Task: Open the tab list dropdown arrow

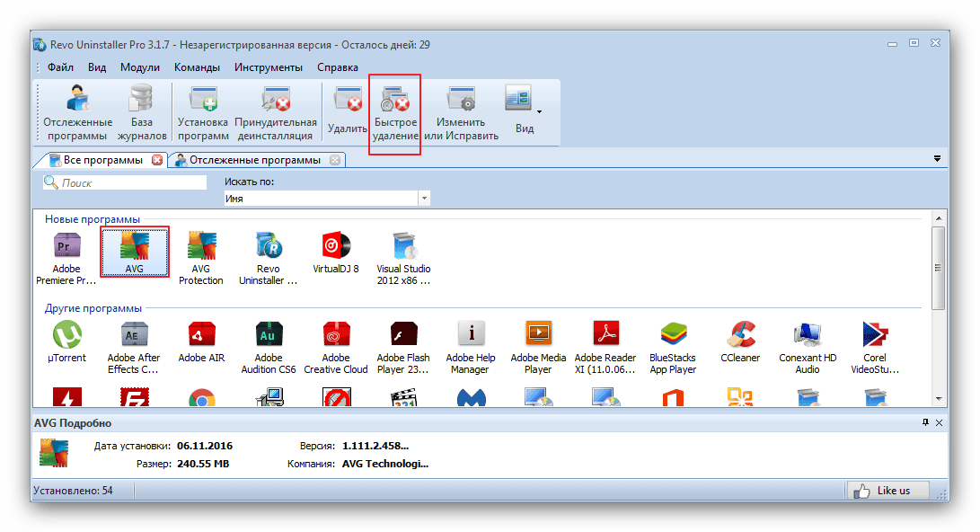Action: click(937, 159)
